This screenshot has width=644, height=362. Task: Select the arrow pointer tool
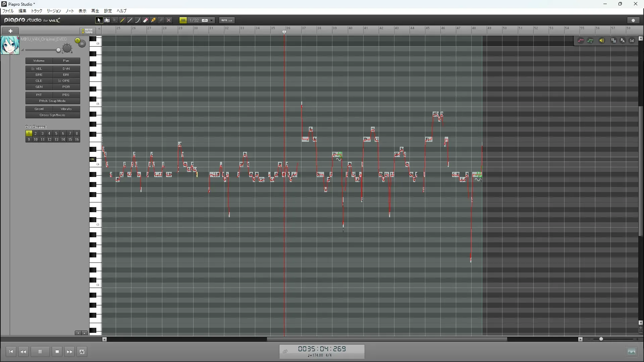[x=99, y=20]
